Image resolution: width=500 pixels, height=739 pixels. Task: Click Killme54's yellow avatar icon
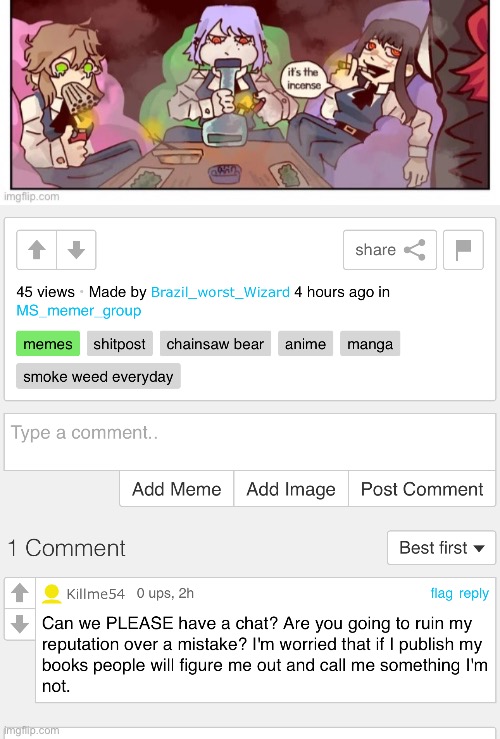point(52,594)
